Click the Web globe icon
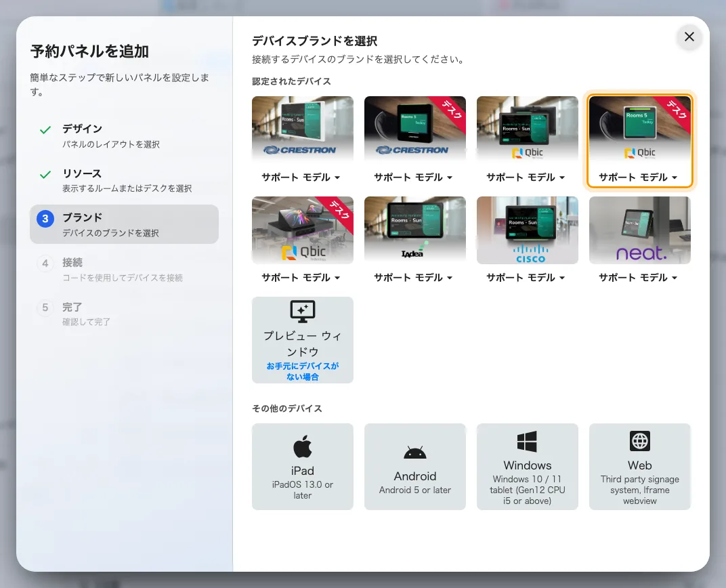Viewport: 726px width, 588px height. coord(640,441)
